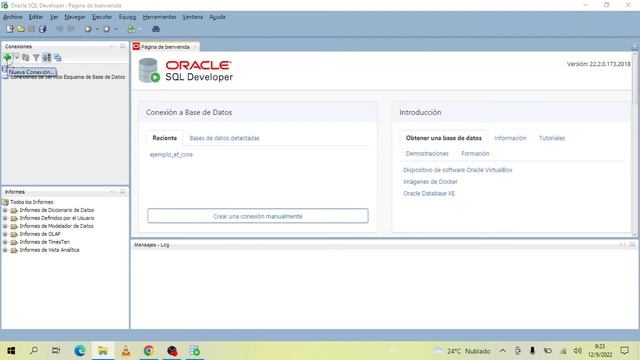Image resolution: width=640 pixels, height=360 pixels.
Task: Open Dispositivo de software Oracle VirtualBox link
Action: pyautogui.click(x=458, y=170)
